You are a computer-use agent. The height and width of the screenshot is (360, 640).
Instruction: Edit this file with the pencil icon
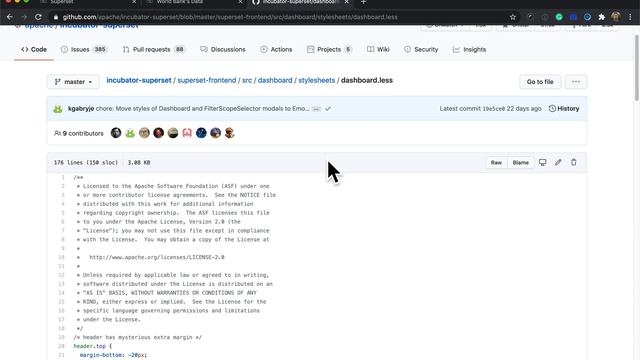click(558, 162)
